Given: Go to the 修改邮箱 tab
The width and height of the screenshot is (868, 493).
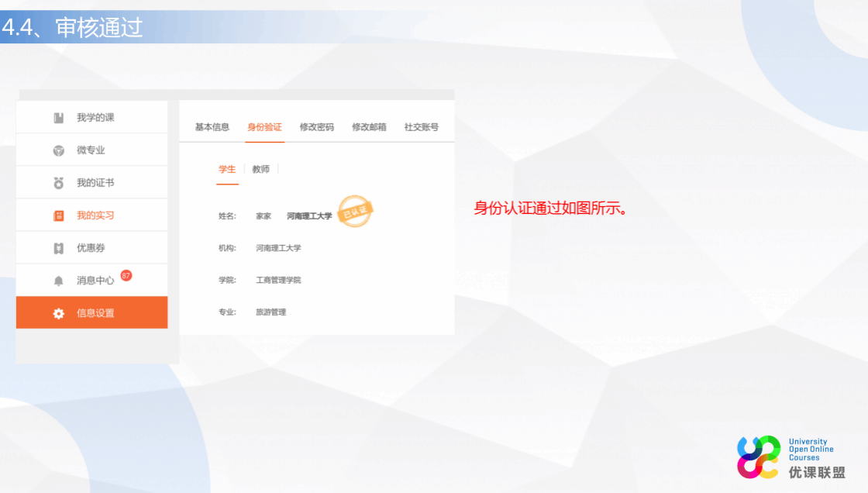Looking at the screenshot, I should (369, 127).
